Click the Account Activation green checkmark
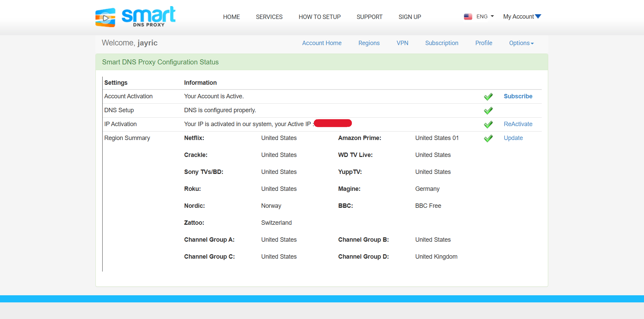This screenshot has width=644, height=319. click(488, 97)
